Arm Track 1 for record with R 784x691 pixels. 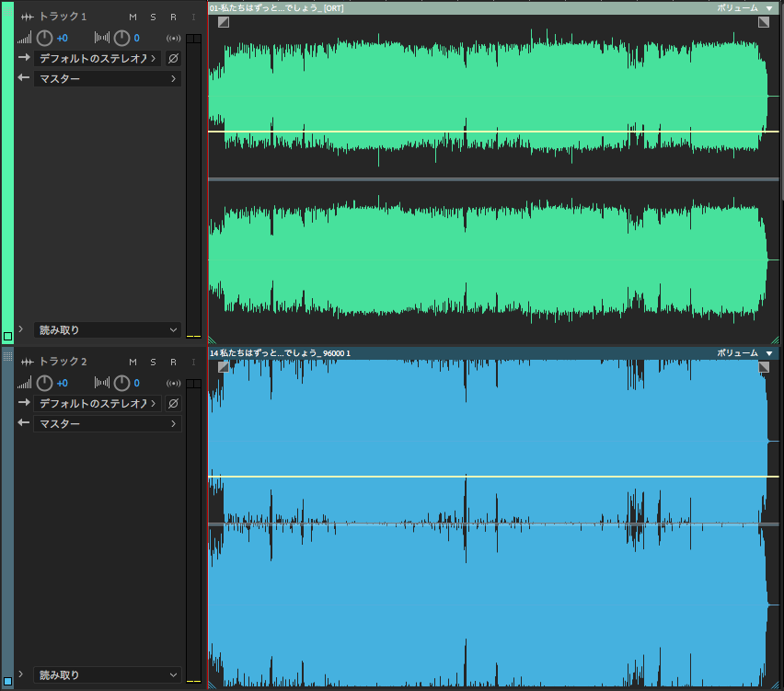point(173,17)
